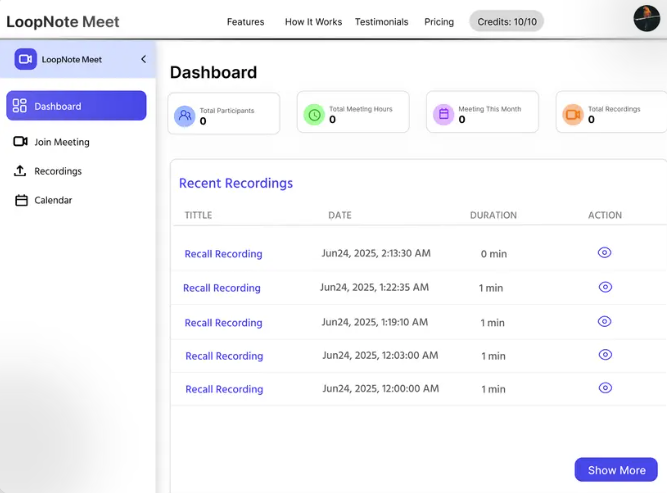Click the Show More button
Screen dimensions: 667x493
point(616,470)
